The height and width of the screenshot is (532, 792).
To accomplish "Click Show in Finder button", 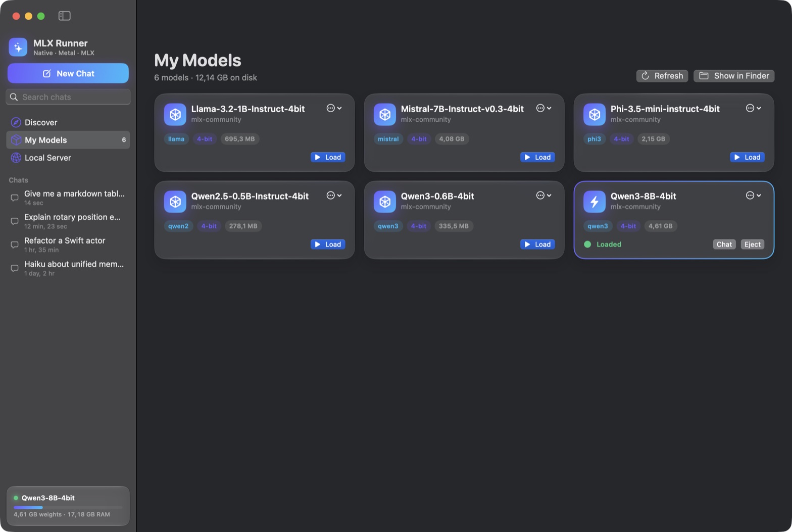I will [734, 76].
